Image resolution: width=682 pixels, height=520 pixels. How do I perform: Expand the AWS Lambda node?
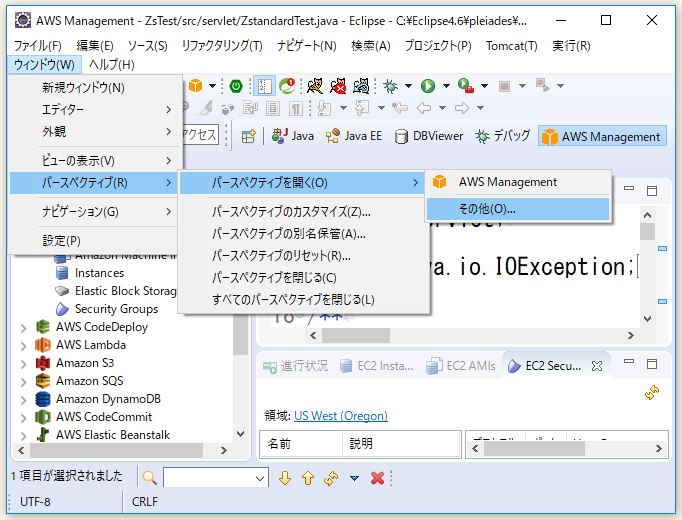coord(23,346)
